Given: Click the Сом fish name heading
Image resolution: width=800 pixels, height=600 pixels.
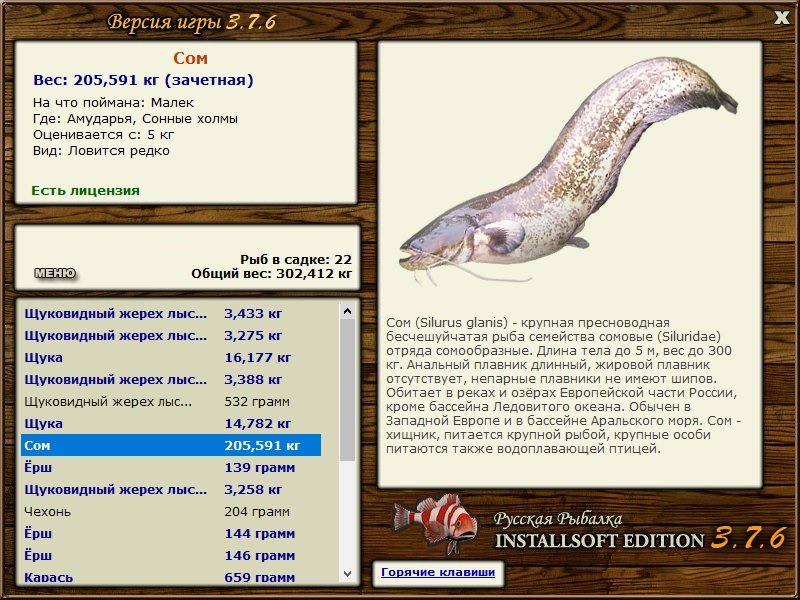Looking at the screenshot, I should pos(190,58).
